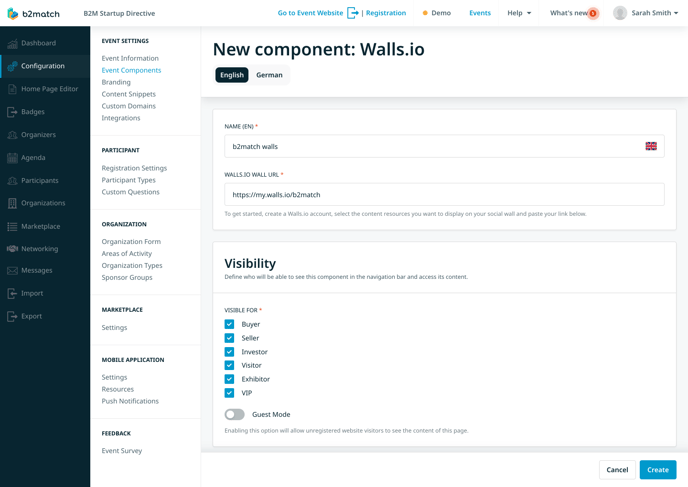688x487 pixels.
Task: Open Branding settings
Action: click(116, 82)
